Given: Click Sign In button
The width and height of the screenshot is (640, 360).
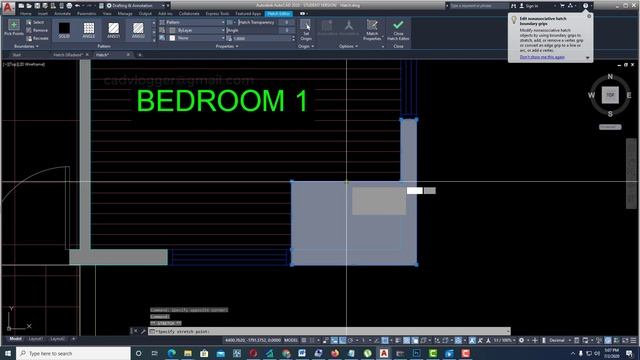Looking at the screenshot, I should [529, 6].
